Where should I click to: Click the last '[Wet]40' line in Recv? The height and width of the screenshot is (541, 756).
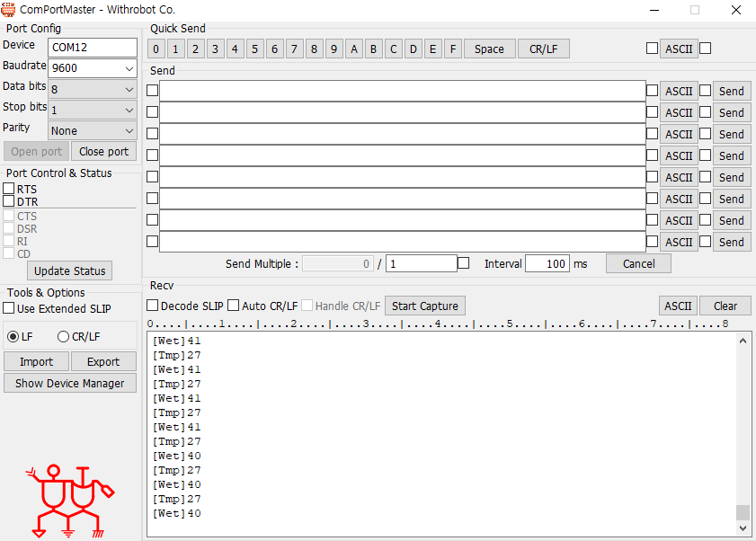pyautogui.click(x=176, y=513)
